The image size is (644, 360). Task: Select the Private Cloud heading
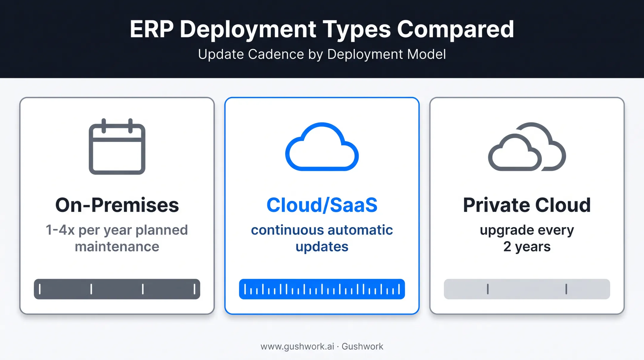tap(527, 205)
